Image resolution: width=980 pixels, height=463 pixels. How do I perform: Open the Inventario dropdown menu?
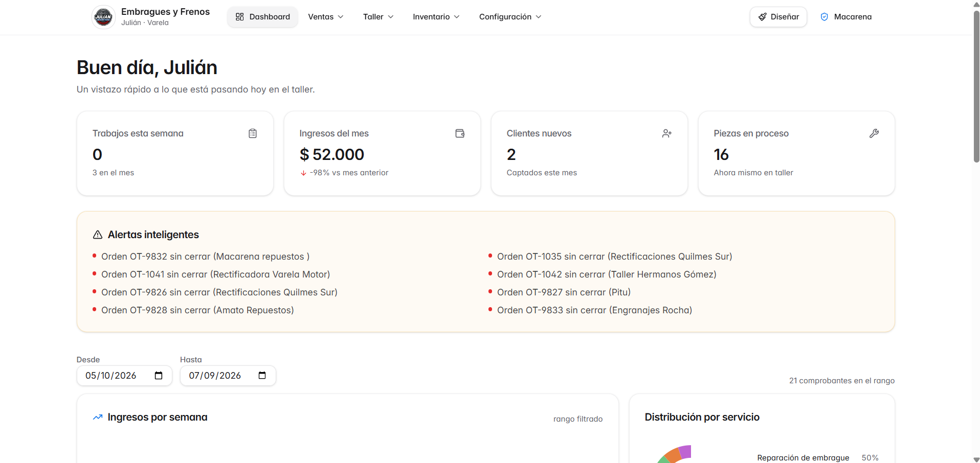[x=436, y=17]
